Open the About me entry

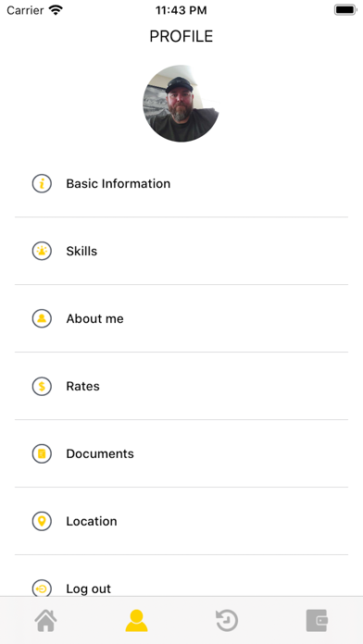pos(181,318)
